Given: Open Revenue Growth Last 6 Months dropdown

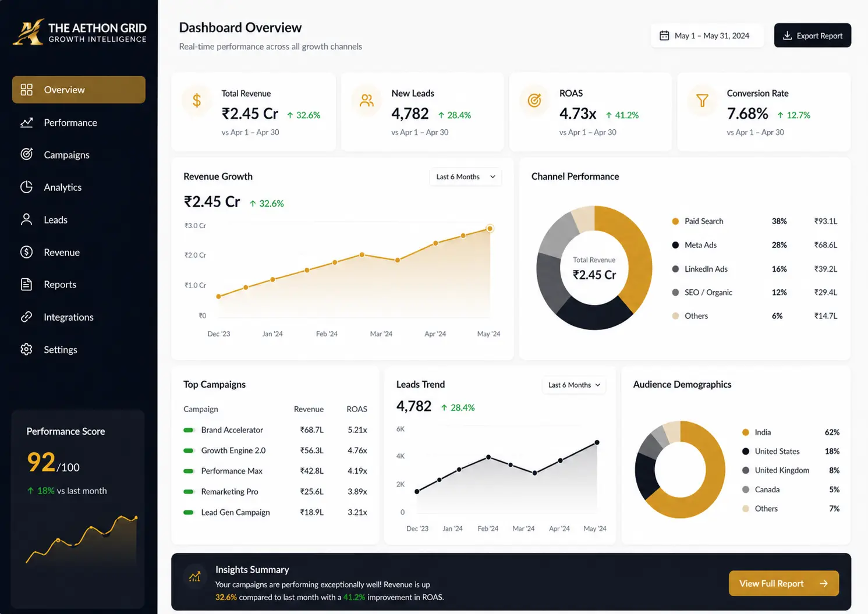Looking at the screenshot, I should click(x=465, y=177).
